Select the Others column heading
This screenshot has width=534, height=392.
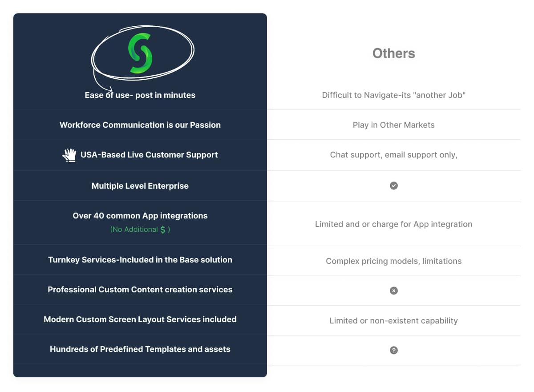coord(393,53)
